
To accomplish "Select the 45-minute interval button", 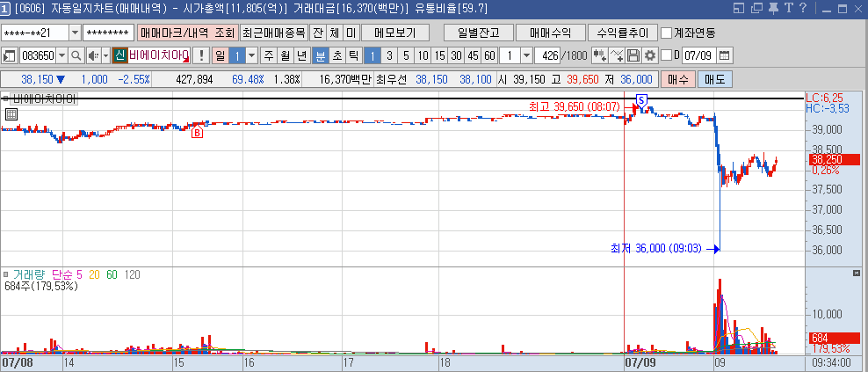I will point(473,55).
